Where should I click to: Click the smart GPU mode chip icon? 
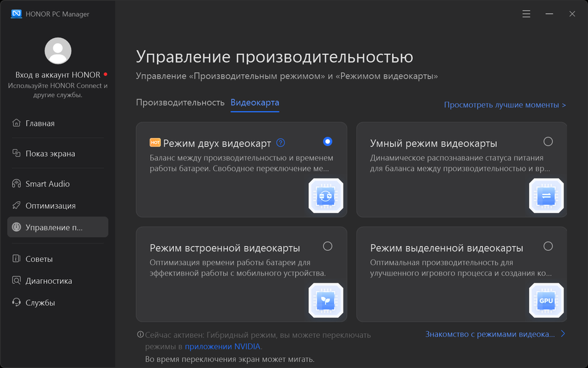click(x=546, y=196)
